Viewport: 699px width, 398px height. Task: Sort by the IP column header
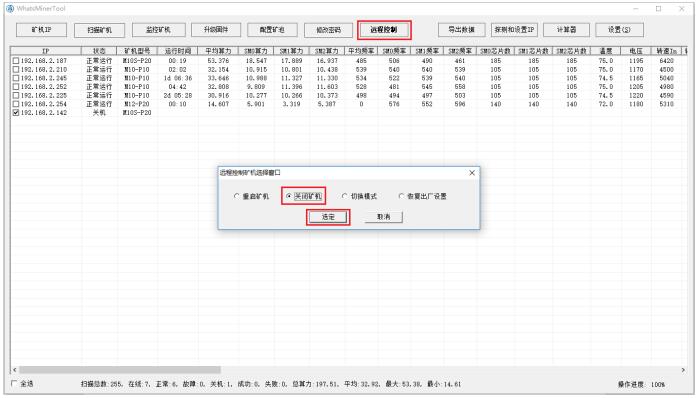coord(46,51)
